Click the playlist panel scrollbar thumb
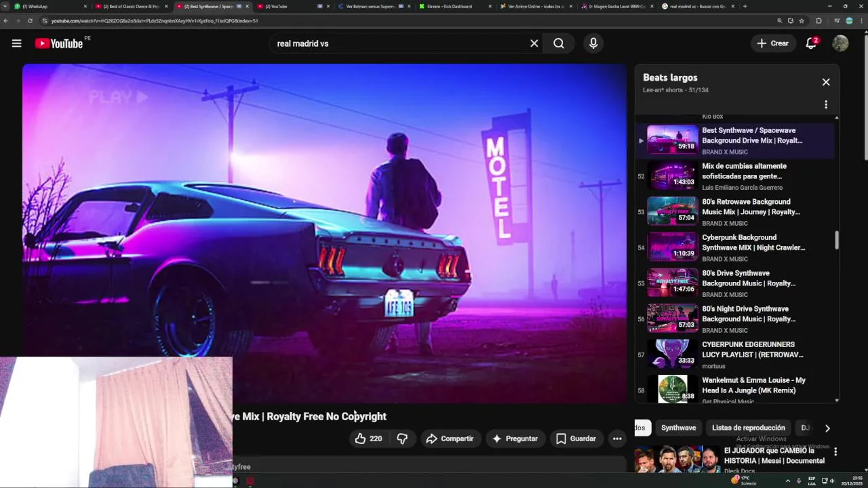Image resolution: width=868 pixels, height=488 pixels. pos(837,240)
